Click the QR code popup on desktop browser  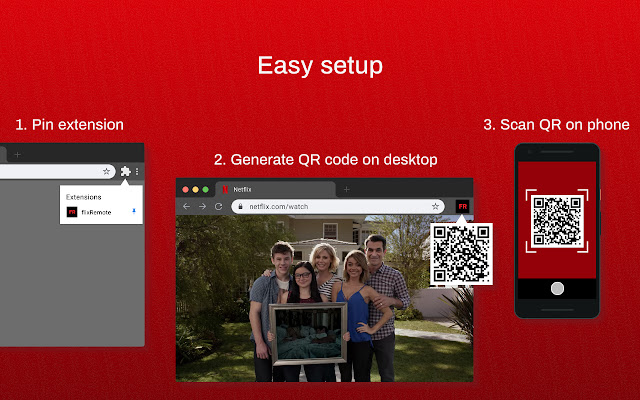pos(461,254)
